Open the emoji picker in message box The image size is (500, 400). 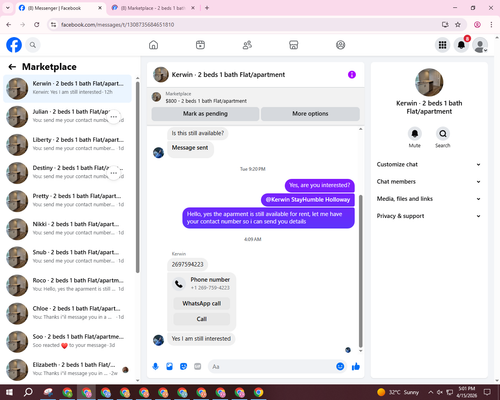[x=340, y=367]
